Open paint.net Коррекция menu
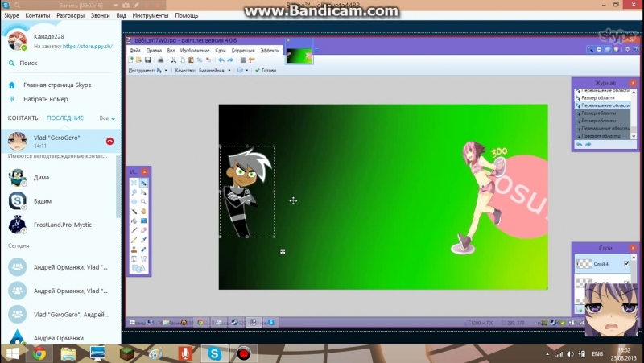The image size is (644, 363). 243,51
